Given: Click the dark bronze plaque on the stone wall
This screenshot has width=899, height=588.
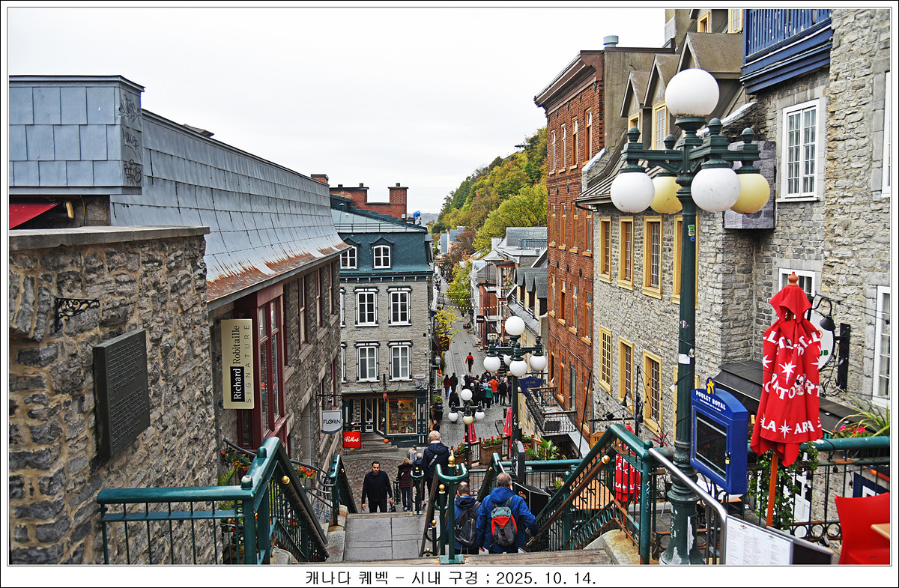Looking at the screenshot, I should (121, 392).
